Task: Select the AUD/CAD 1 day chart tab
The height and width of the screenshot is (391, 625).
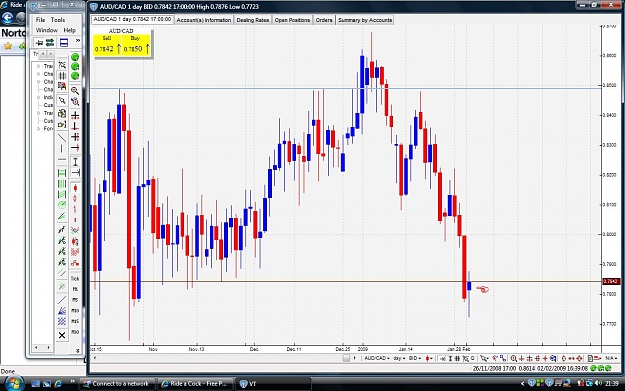Action: 132,19
